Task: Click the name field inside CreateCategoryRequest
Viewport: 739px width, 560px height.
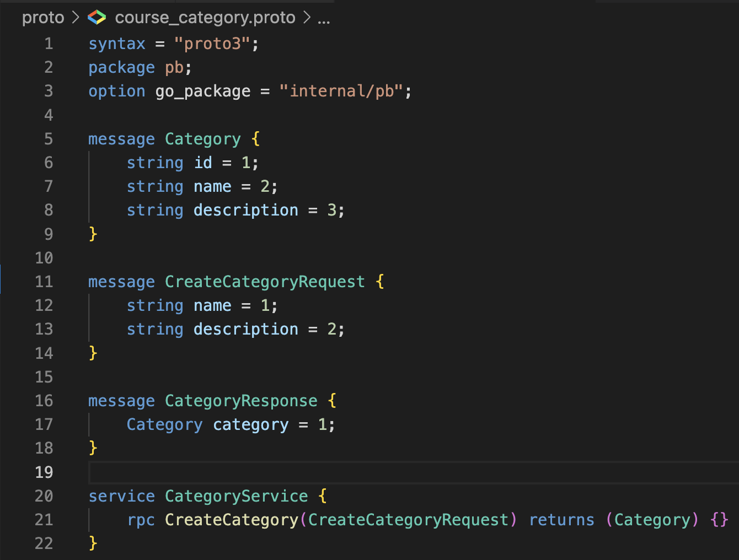Action: (212, 305)
